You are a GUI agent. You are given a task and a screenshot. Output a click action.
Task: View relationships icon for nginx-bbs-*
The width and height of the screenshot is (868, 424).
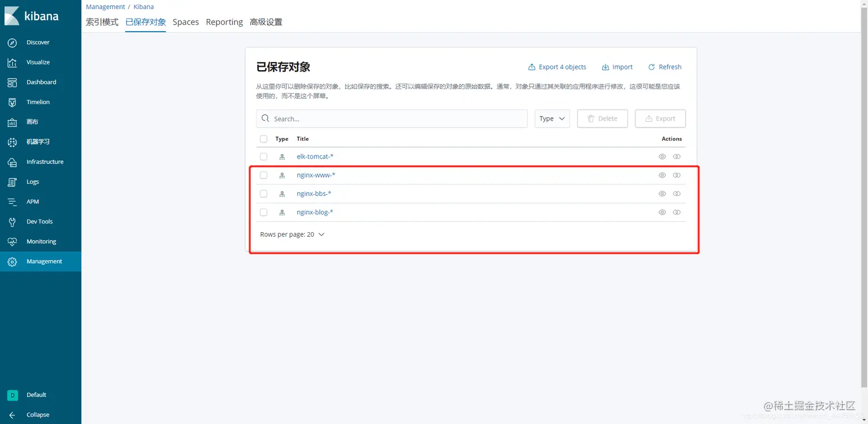click(x=677, y=194)
